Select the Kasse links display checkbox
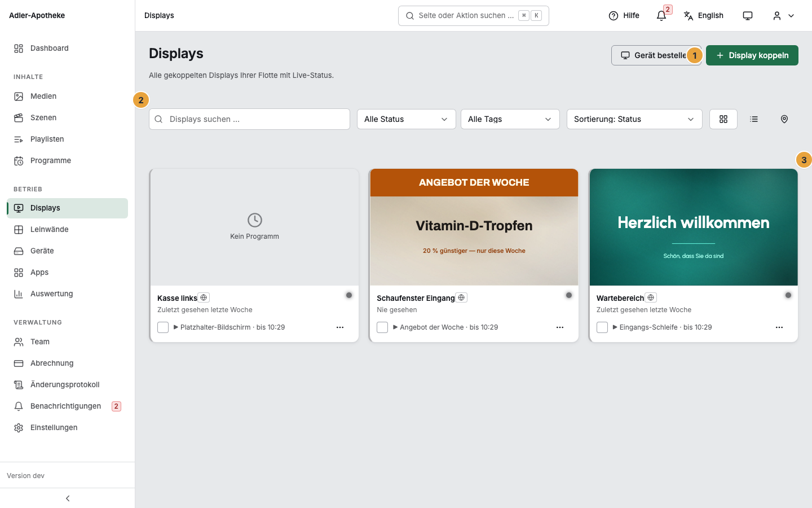 (163, 327)
